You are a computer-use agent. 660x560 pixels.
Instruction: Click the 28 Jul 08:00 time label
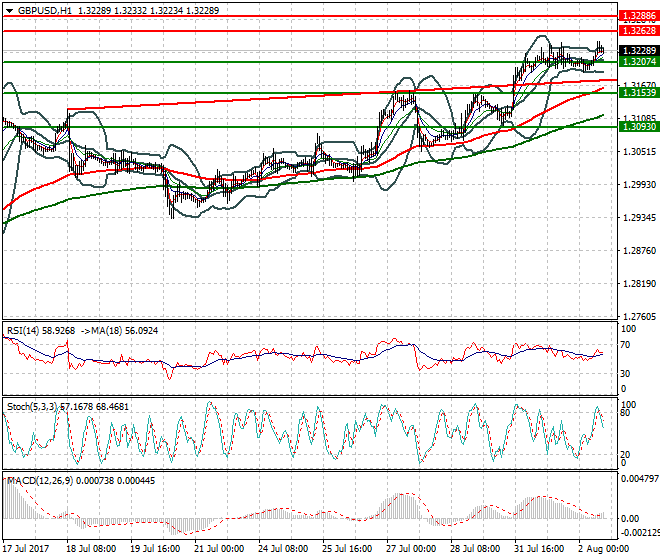coord(475,549)
